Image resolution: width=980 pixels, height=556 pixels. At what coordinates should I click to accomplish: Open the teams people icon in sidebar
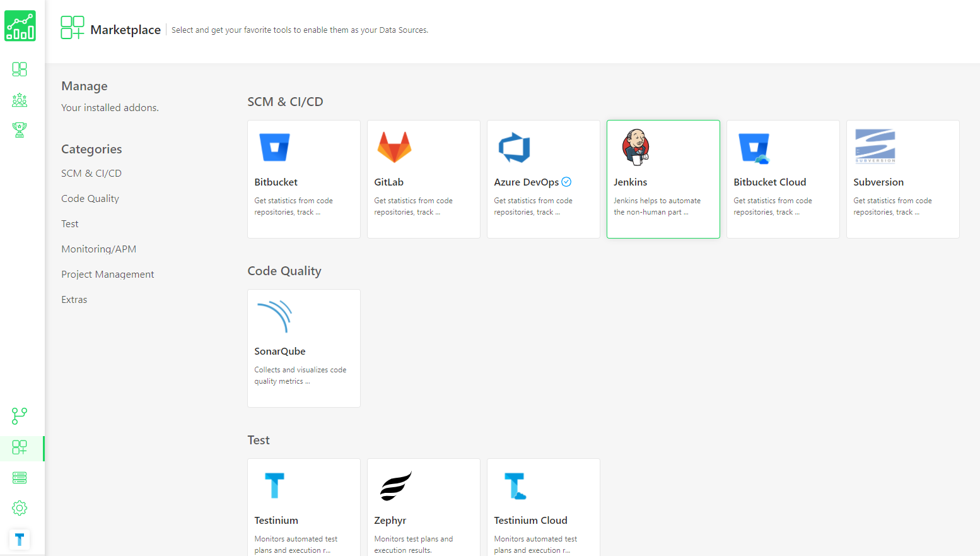pos(20,100)
